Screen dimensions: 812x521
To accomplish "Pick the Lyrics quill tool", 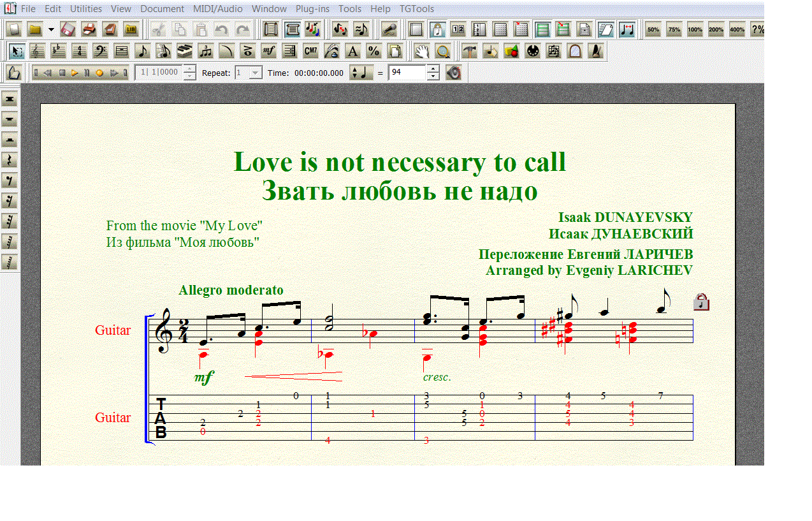I will click(331, 52).
